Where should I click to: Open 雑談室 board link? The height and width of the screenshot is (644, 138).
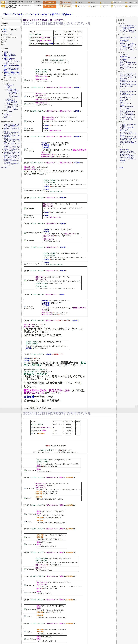click(8, 87)
